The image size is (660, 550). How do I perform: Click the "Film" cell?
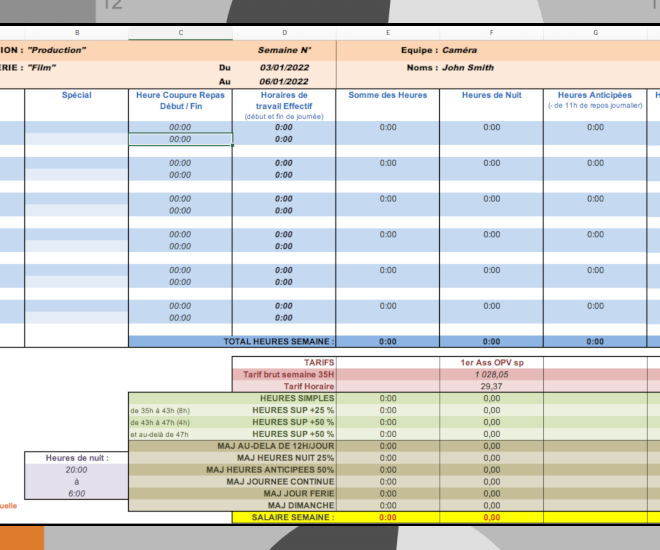tap(42, 68)
